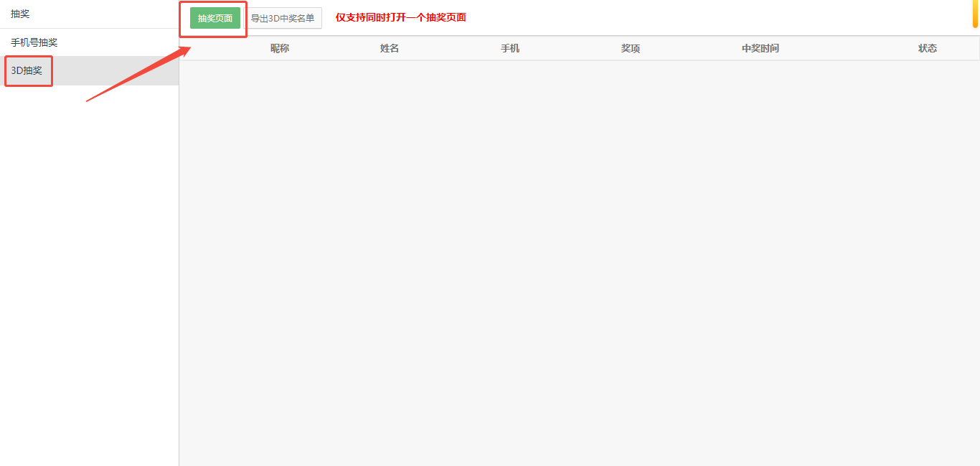The height and width of the screenshot is (466, 980).
Task: Click the 抽奖 sidebar header
Action: [21, 14]
